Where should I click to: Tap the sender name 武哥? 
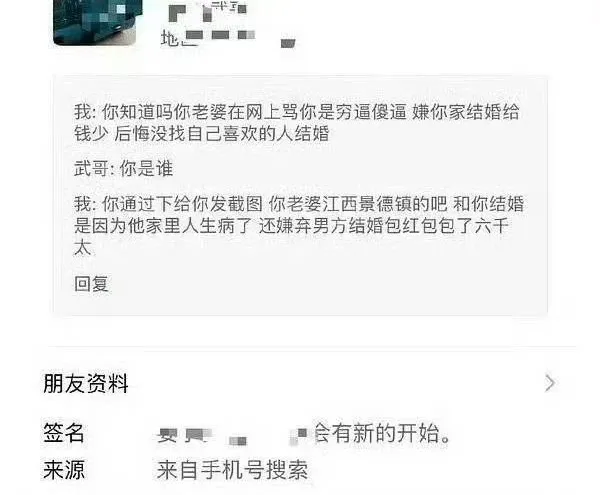click(x=91, y=168)
